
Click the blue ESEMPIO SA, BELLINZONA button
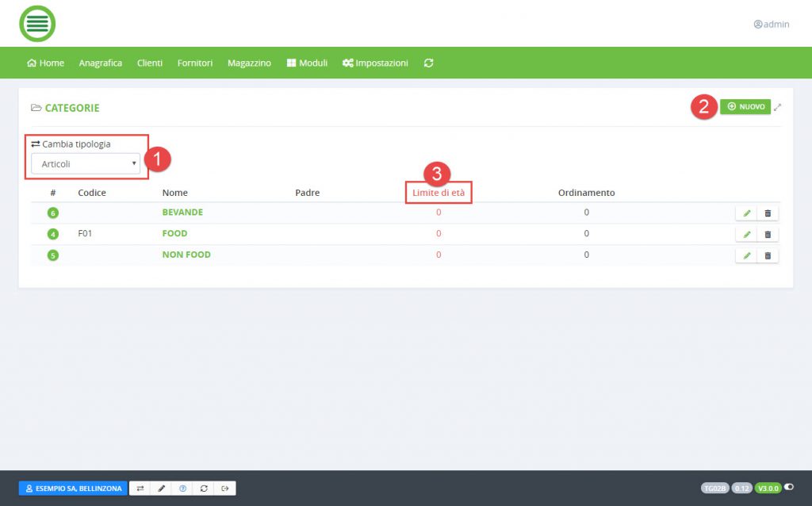(x=73, y=489)
